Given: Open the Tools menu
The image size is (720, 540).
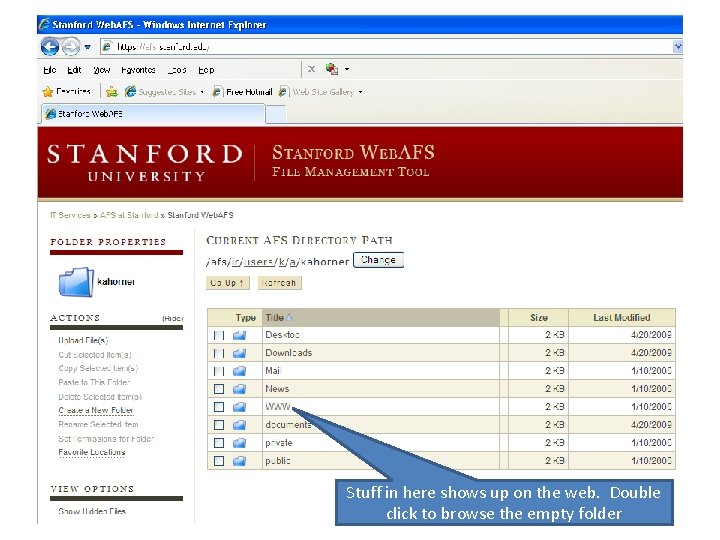Looking at the screenshot, I should click(x=177, y=70).
